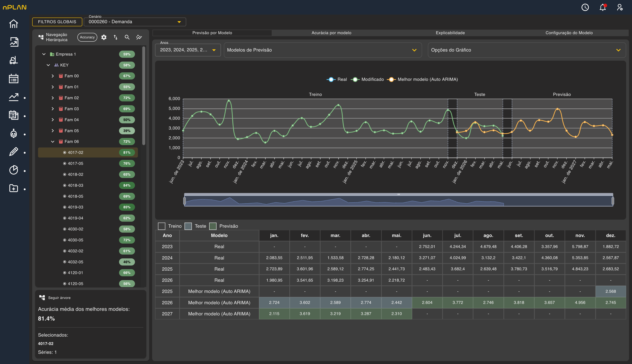Open the trend line chart sidebar icon

[14, 97]
